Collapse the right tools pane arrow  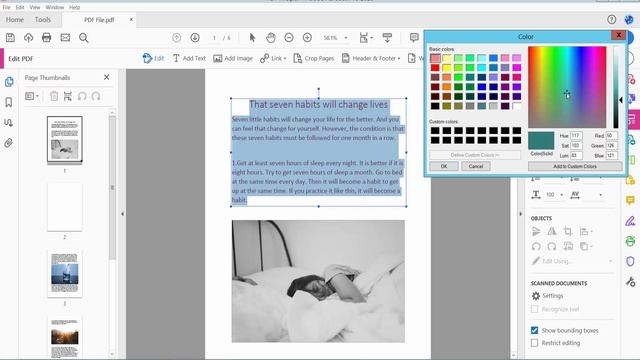pos(520,214)
